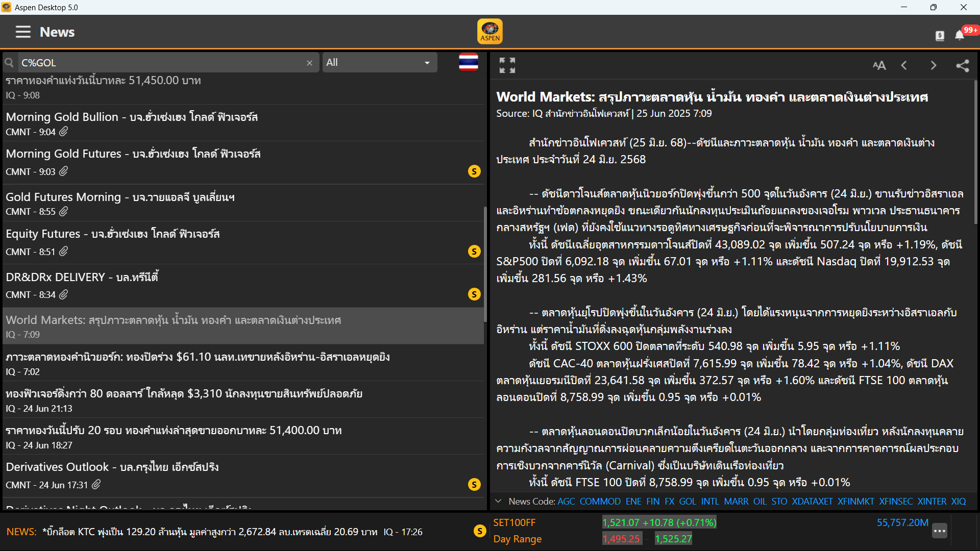Open the FX news code link
Image resolution: width=980 pixels, height=551 pixels.
pyautogui.click(x=670, y=502)
